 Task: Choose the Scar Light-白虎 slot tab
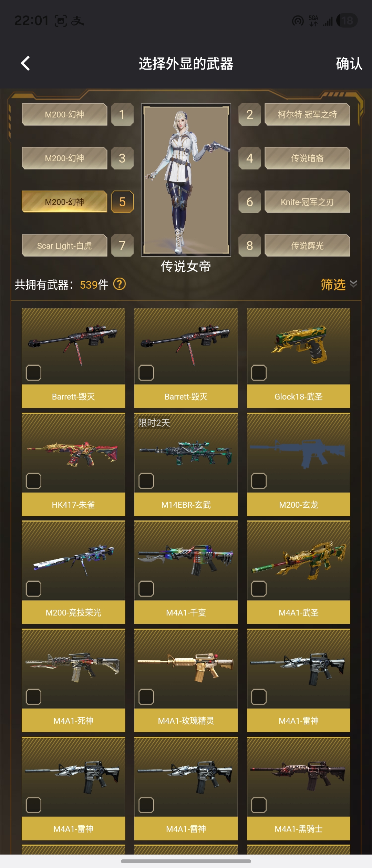pos(64,246)
